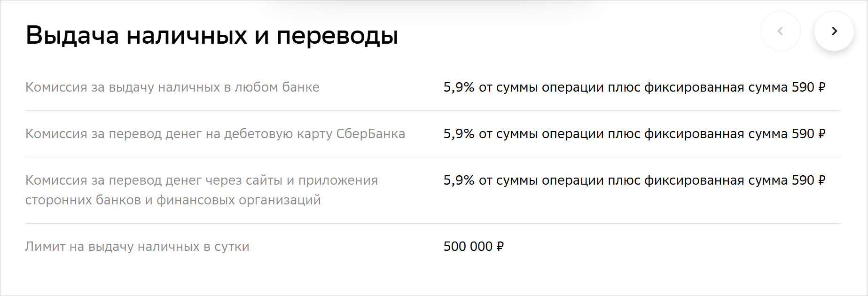Click "590 ₽" in the third-party transfers row
This screenshot has width=868, height=296.
808,180
